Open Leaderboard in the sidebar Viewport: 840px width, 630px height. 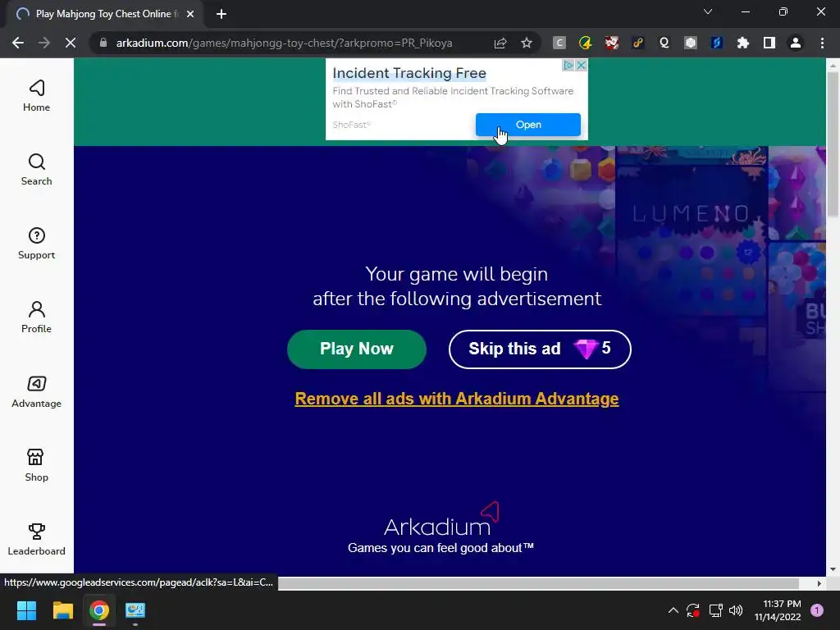tap(36, 540)
